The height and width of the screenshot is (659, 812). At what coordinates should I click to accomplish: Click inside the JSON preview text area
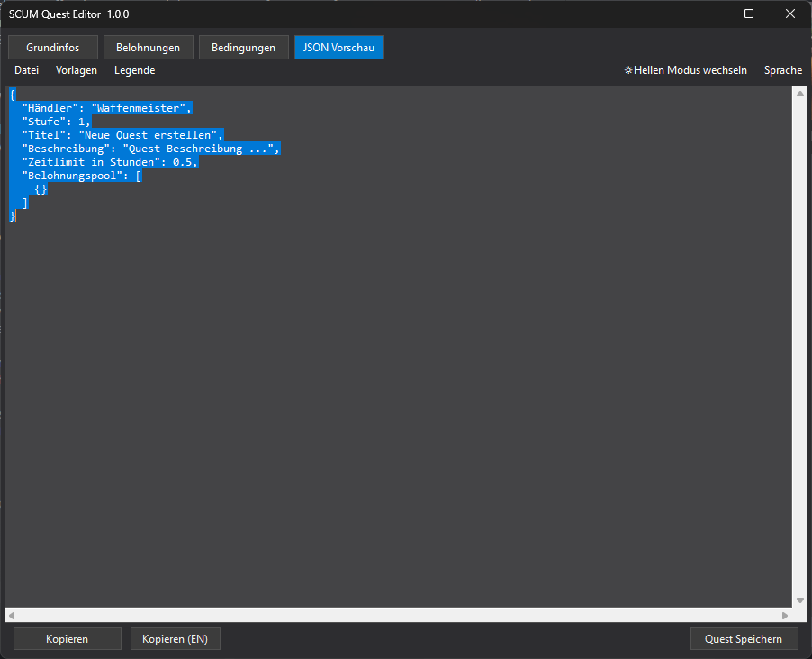pyautogui.click(x=396, y=360)
